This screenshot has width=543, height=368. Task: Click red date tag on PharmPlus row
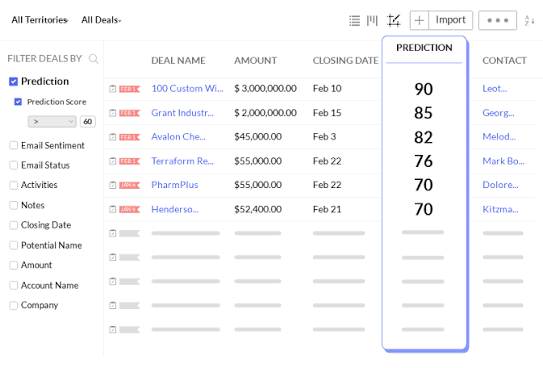coord(130,185)
